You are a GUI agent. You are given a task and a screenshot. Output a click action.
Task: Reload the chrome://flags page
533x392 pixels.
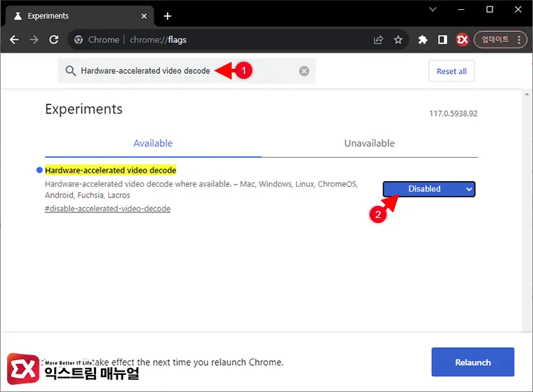click(53, 40)
